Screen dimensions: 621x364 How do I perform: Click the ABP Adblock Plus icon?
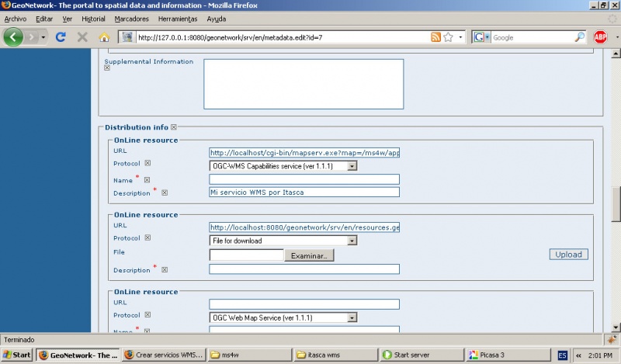(x=600, y=36)
